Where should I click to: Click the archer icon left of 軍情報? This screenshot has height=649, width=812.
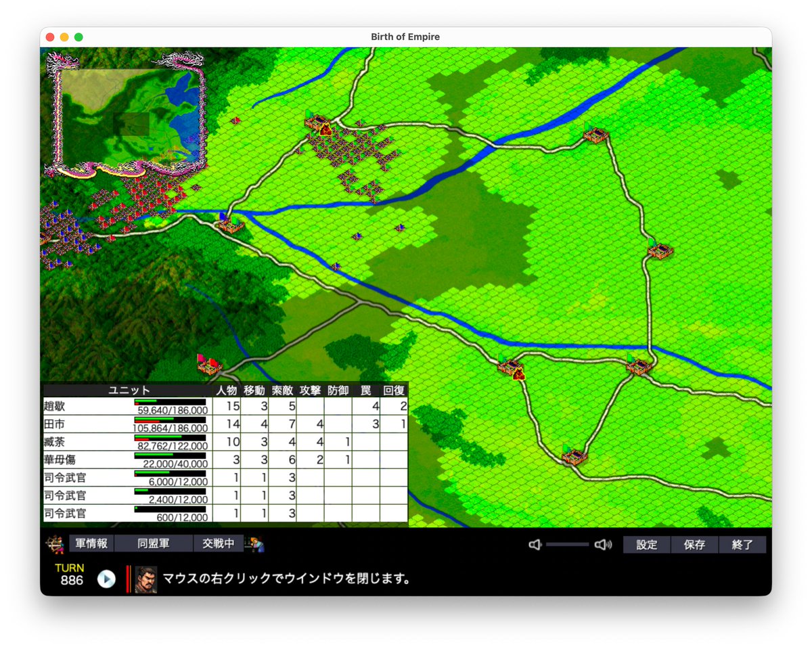coord(54,543)
